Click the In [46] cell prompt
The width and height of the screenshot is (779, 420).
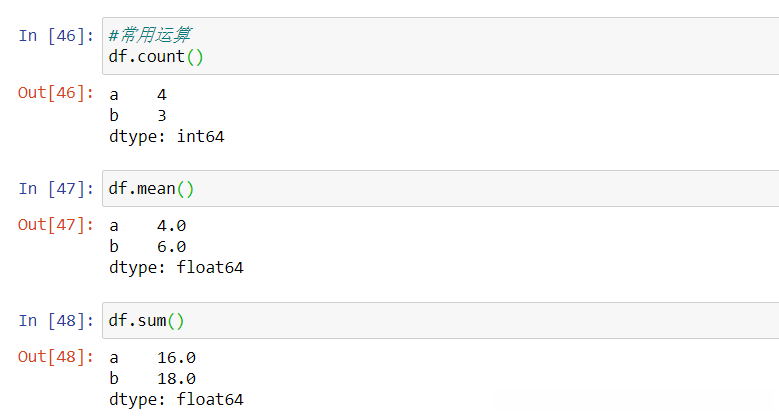click(x=56, y=35)
